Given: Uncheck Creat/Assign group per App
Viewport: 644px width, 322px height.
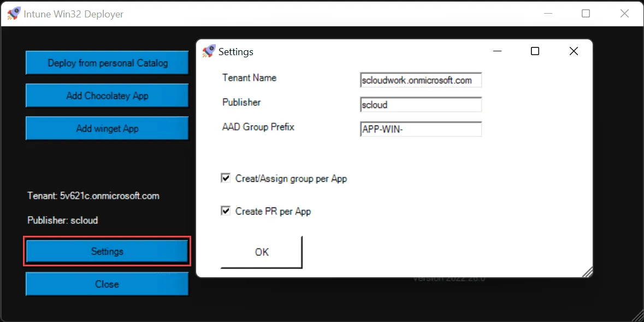Looking at the screenshot, I should coord(226,178).
